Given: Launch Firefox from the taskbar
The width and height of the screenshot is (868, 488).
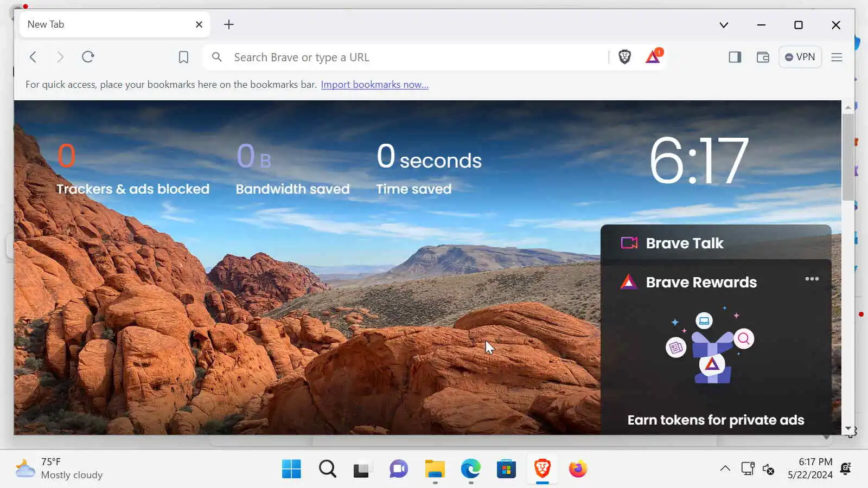Looking at the screenshot, I should (578, 468).
